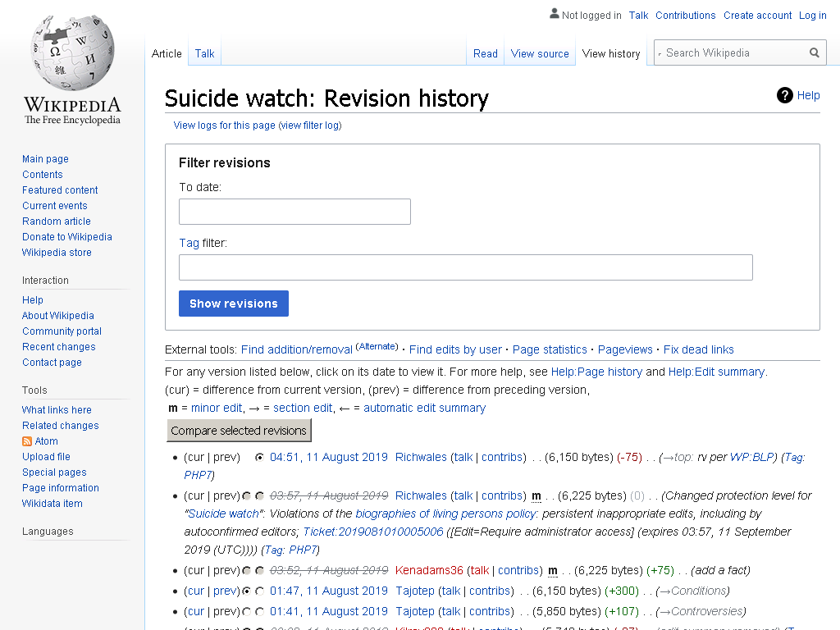Open the Wikidata item link
This screenshot has width=840, height=630.
[52, 503]
